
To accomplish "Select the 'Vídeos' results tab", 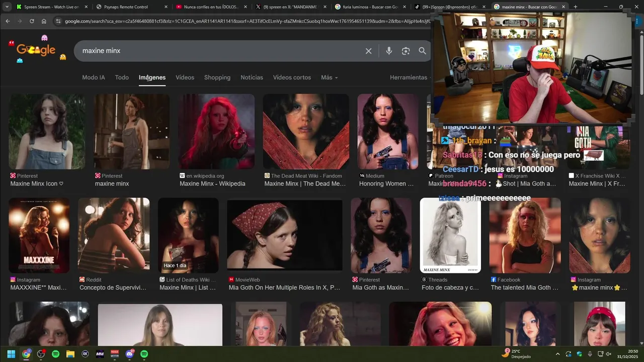I will point(185,77).
